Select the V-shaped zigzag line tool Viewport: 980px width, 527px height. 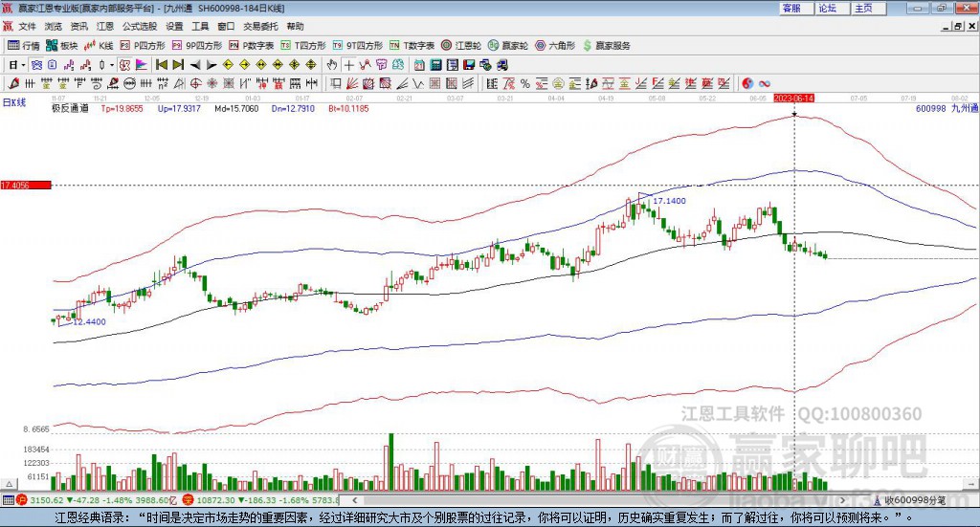pos(418,83)
